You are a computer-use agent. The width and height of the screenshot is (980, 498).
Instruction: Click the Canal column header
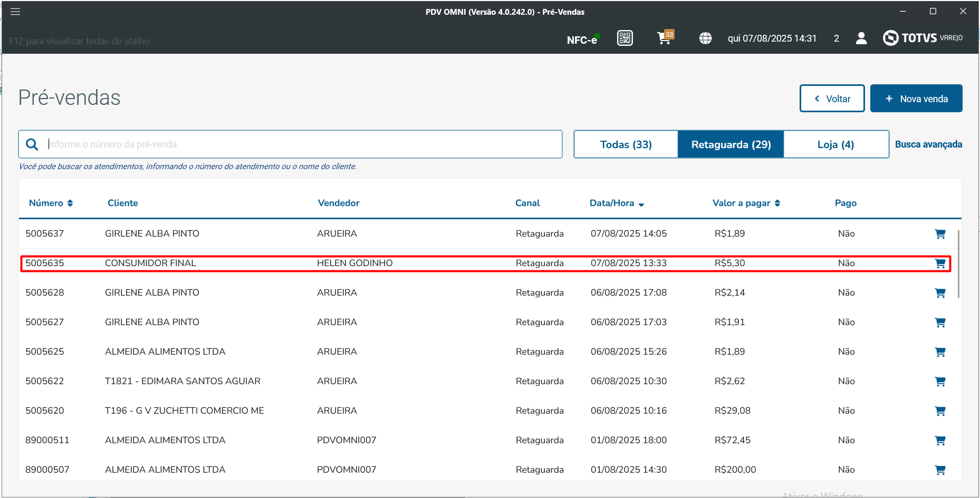point(527,203)
